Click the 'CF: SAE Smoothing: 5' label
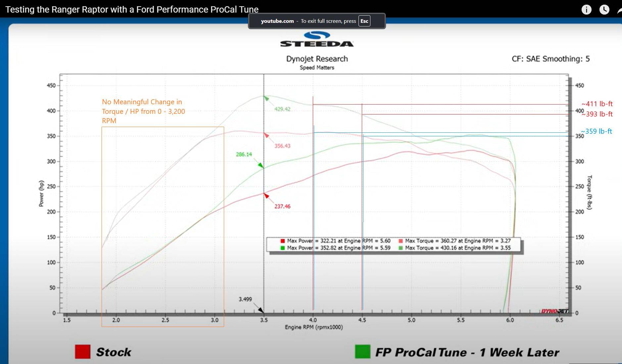Viewport: 622px width, 364px height. click(x=550, y=59)
